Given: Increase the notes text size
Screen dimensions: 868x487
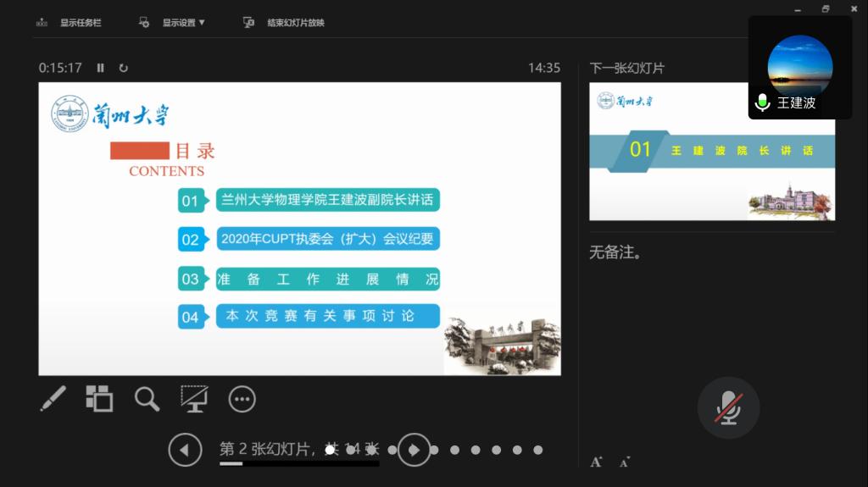Looking at the screenshot, I should [x=597, y=462].
